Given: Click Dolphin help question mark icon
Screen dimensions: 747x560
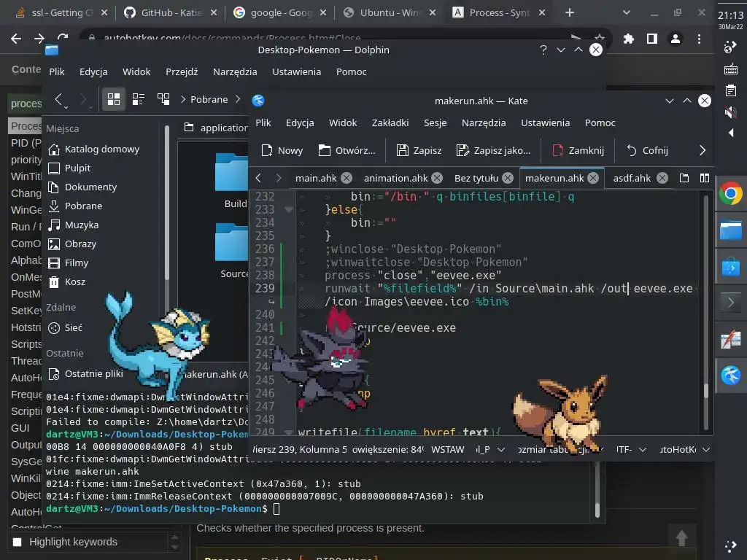Looking at the screenshot, I should coord(543,50).
